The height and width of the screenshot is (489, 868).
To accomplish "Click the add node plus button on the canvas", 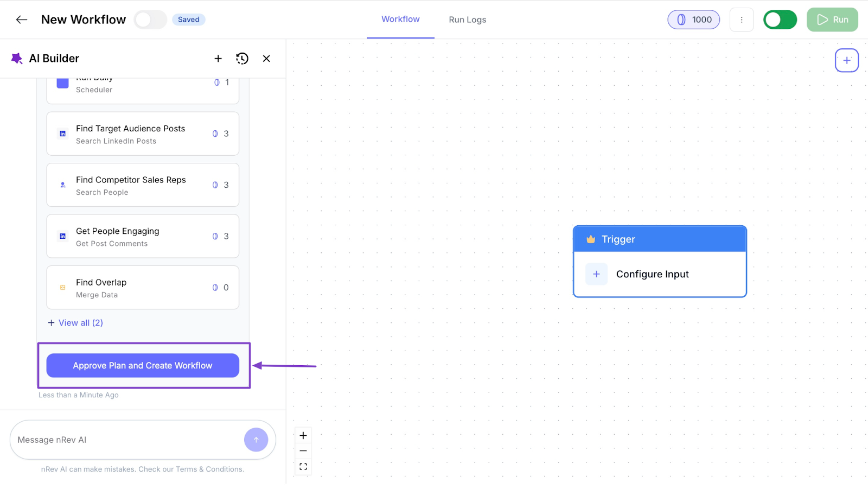I will click(846, 60).
